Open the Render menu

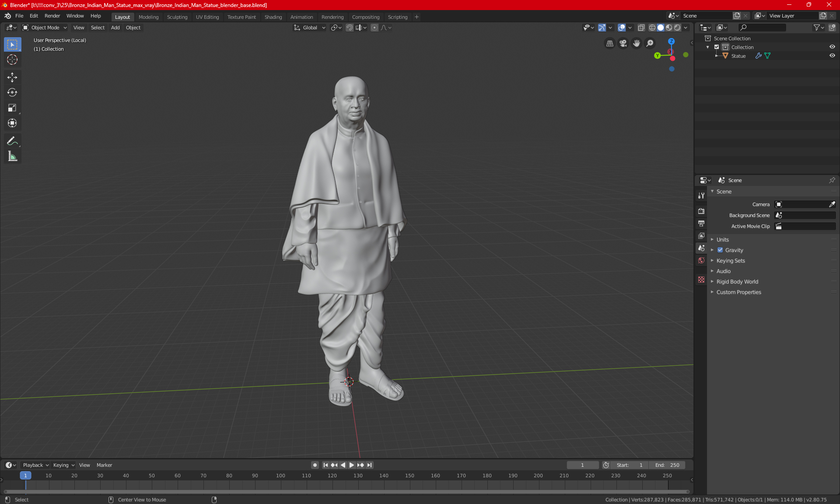click(x=52, y=16)
